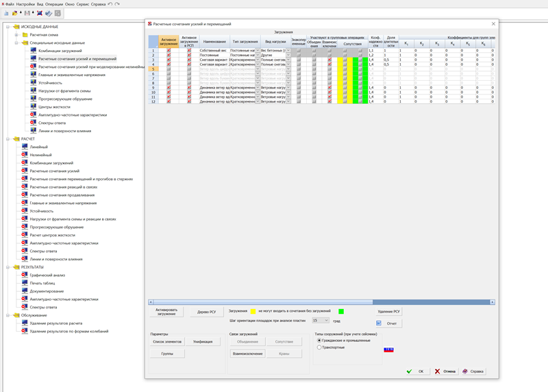Image resolution: width=548 pixels, height=392 pixels.
Task: Click icon beside Расчет центров жесткости
Action: click(x=25, y=234)
